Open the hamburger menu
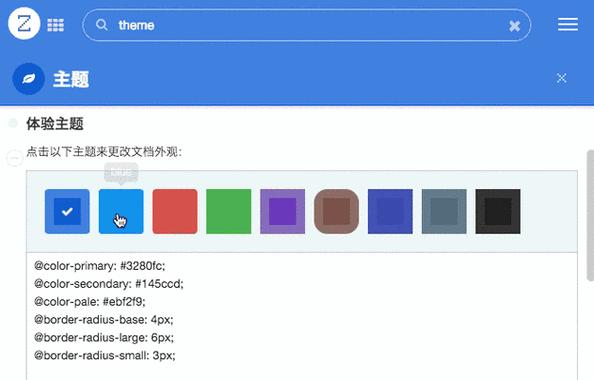 567,24
